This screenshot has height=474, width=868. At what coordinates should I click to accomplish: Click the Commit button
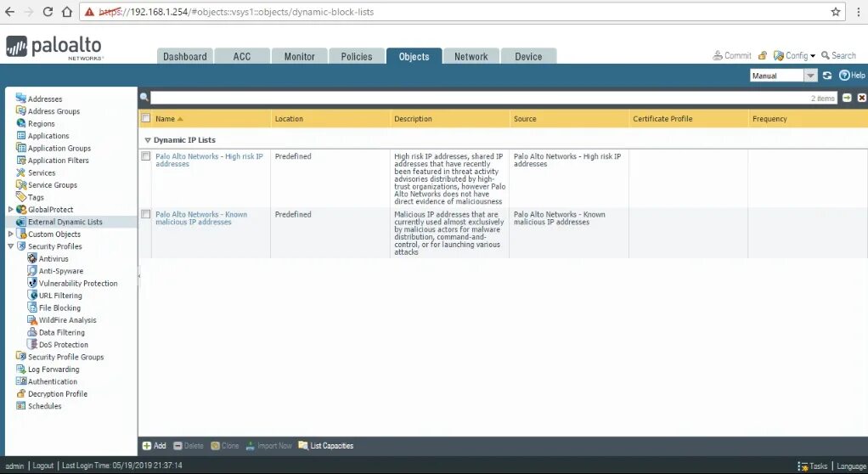732,55
